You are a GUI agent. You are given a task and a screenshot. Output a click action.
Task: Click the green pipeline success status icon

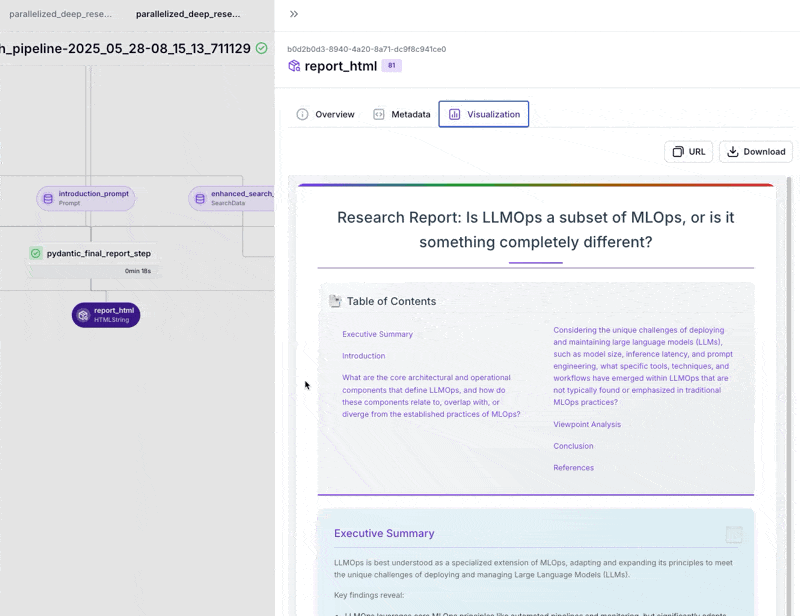(261, 48)
